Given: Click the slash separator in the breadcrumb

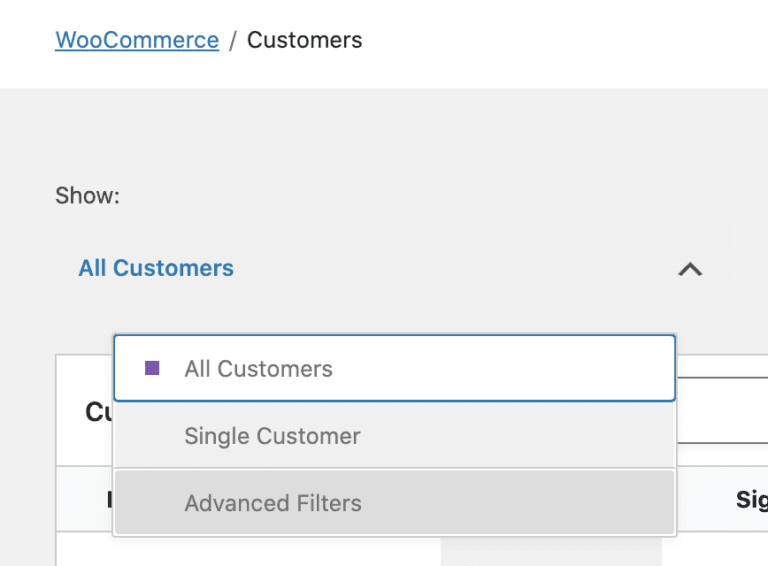Looking at the screenshot, I should click(233, 40).
